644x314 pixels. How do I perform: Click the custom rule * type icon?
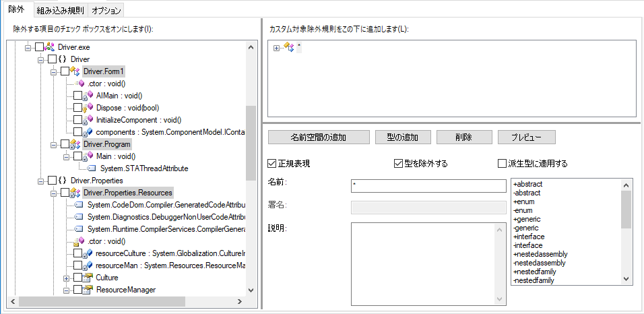click(289, 48)
